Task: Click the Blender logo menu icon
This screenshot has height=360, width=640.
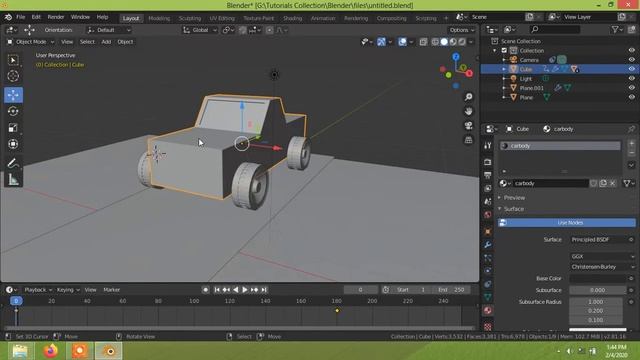Action: 8,17
